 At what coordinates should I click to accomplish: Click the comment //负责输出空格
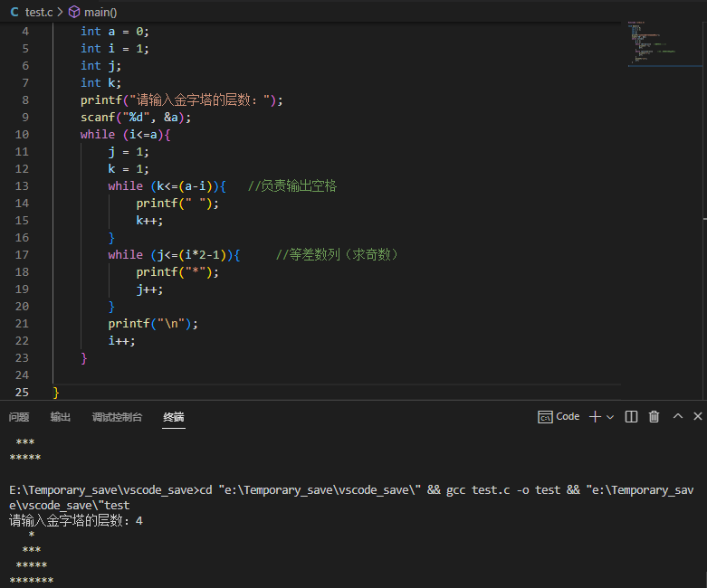point(292,185)
